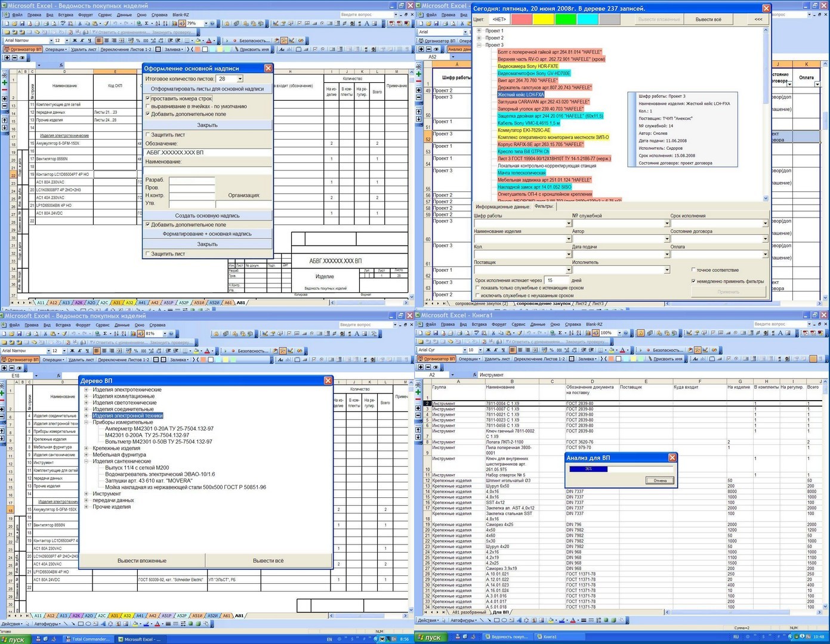Screen dimensions: 830x644
Task: Click Fill Color bucket in top-left Excel window
Action: coord(198,41)
